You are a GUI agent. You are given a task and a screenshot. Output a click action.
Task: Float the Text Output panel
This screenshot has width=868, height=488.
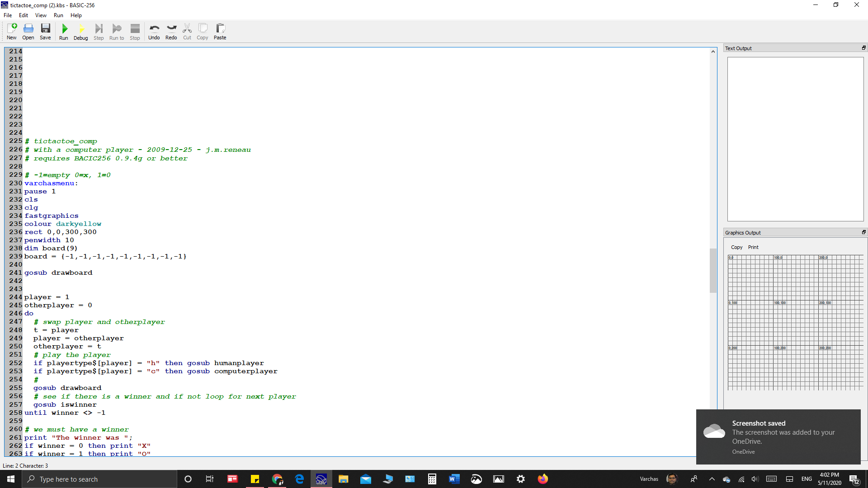863,48
